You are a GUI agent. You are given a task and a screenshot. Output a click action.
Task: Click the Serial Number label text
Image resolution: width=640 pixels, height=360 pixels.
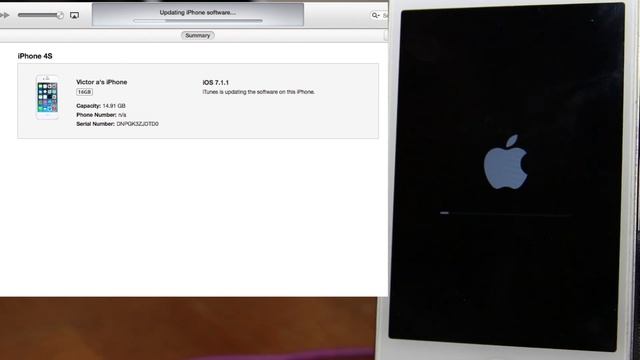click(96, 124)
